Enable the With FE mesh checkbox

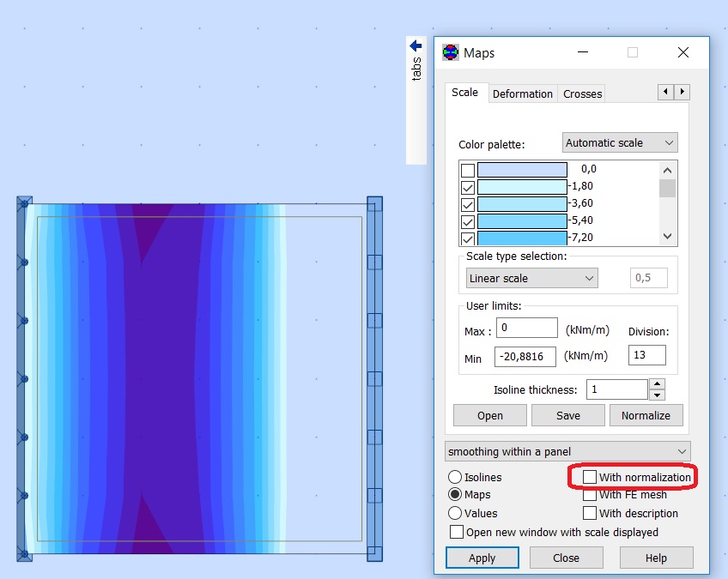tap(590, 495)
